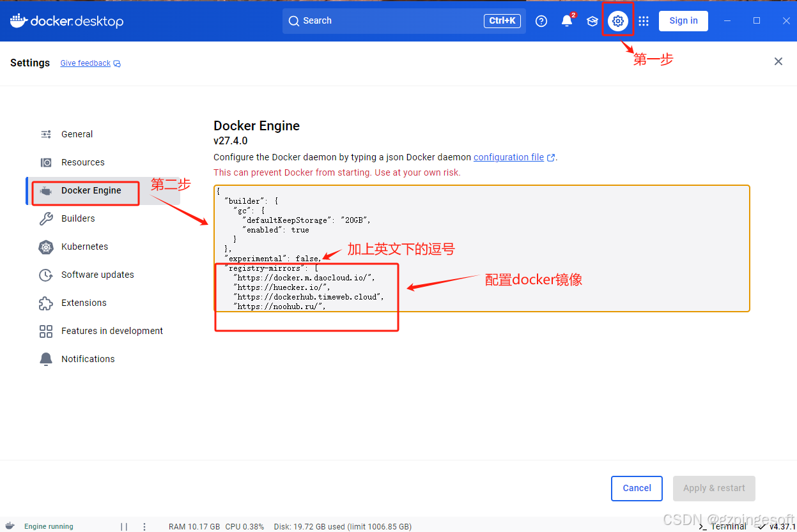The width and height of the screenshot is (797, 532).
Task: Focus the Search box in the header
Action: click(404, 21)
